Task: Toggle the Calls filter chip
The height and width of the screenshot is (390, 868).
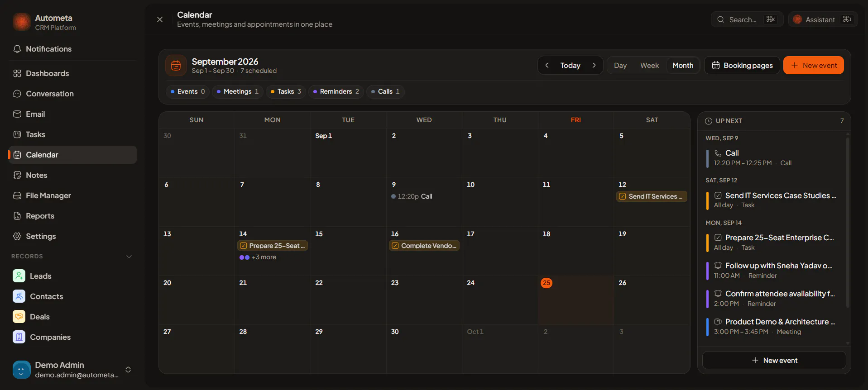Action: pos(385,91)
